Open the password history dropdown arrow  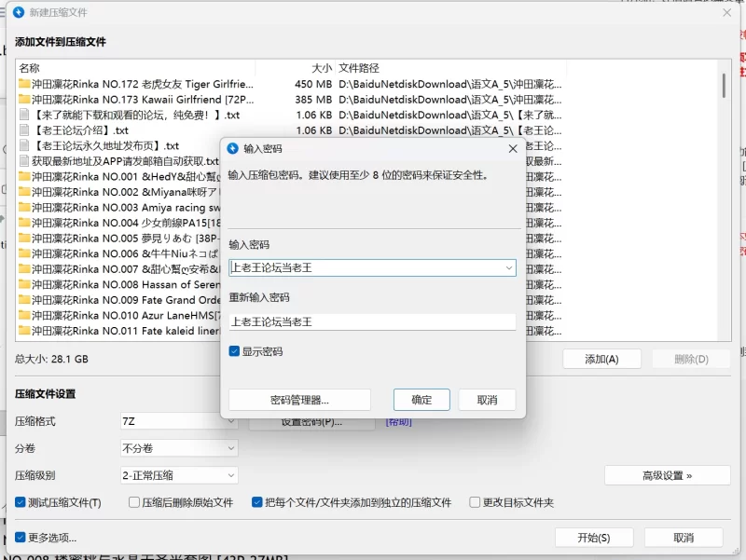pyautogui.click(x=509, y=268)
